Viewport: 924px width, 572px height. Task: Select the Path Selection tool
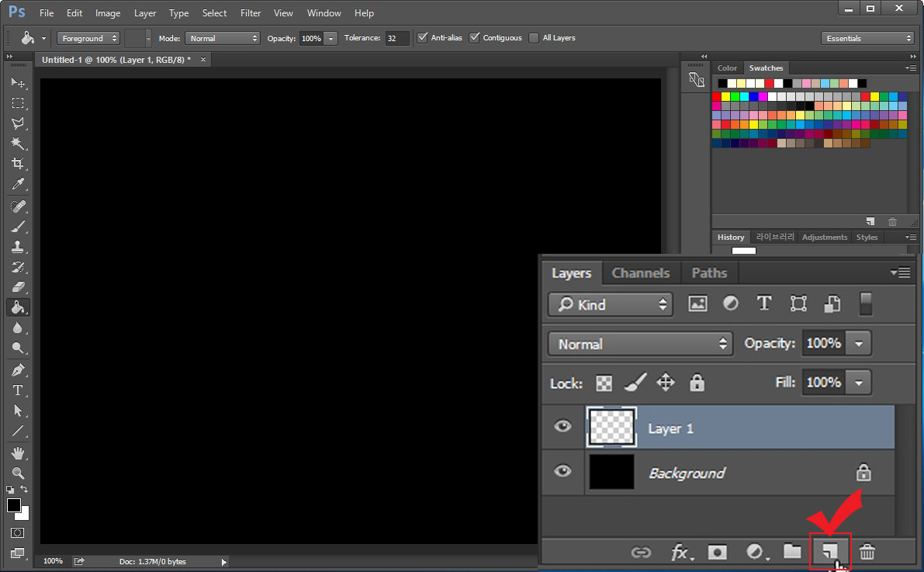click(18, 411)
